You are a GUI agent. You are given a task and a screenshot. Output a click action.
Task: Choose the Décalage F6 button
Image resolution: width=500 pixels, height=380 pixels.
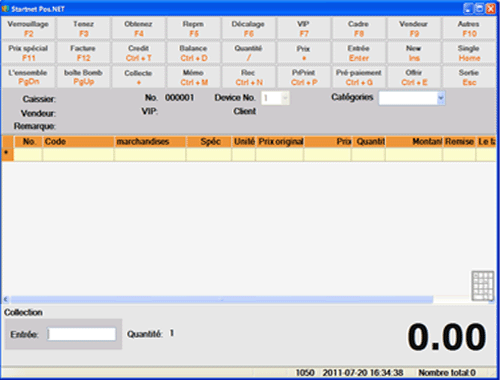(x=248, y=28)
